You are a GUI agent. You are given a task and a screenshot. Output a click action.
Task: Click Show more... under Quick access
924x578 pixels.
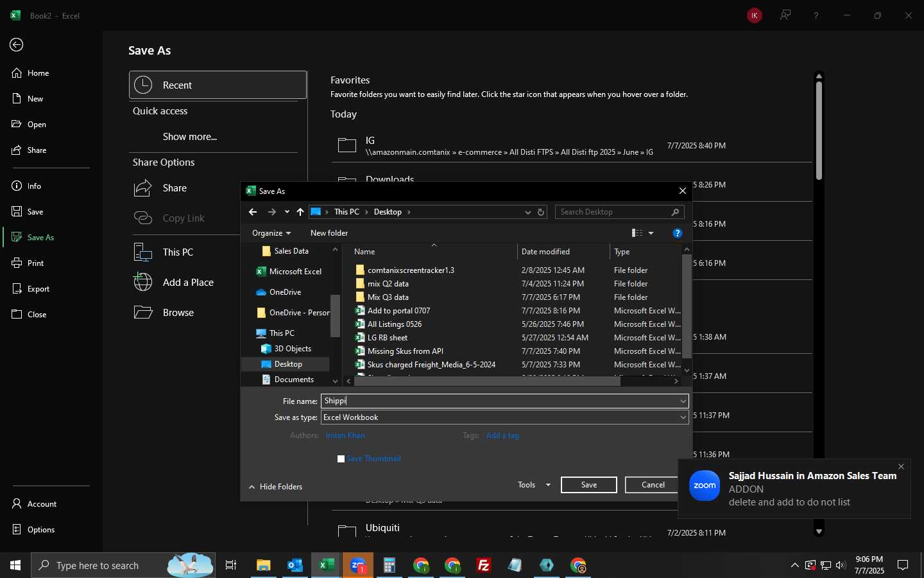190,137
